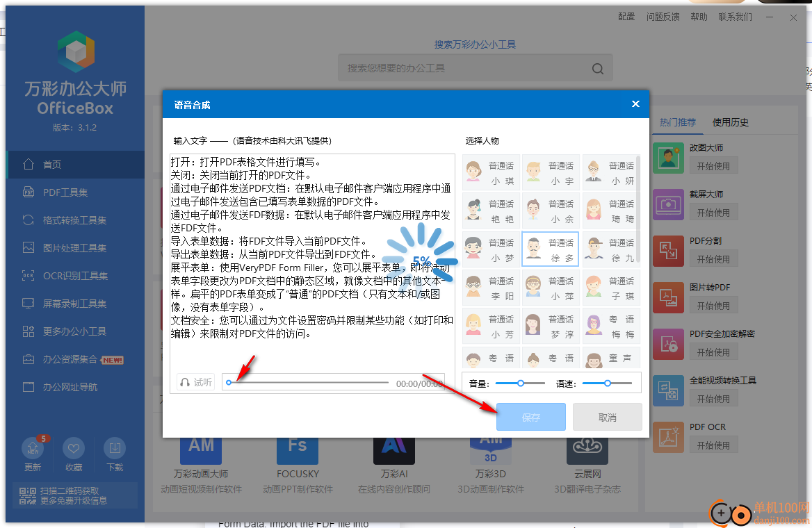Click the PDF分割 icon
812x528 pixels.
coord(668,251)
